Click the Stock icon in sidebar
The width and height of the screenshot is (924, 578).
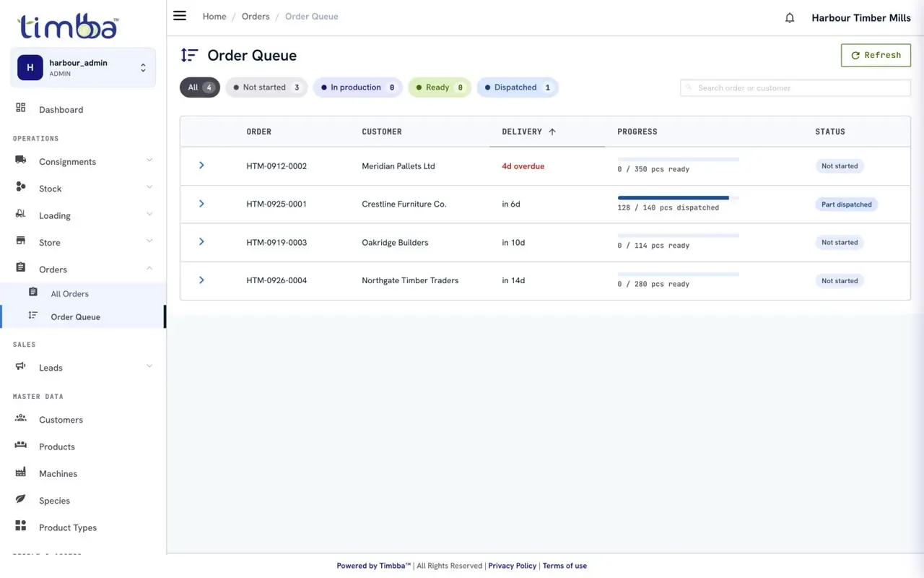tap(21, 186)
